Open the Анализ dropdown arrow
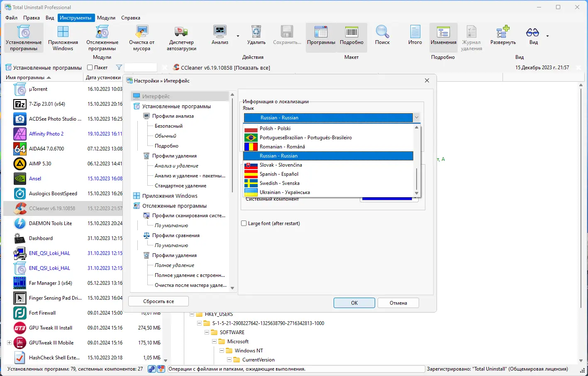The image size is (588, 376). click(238, 36)
